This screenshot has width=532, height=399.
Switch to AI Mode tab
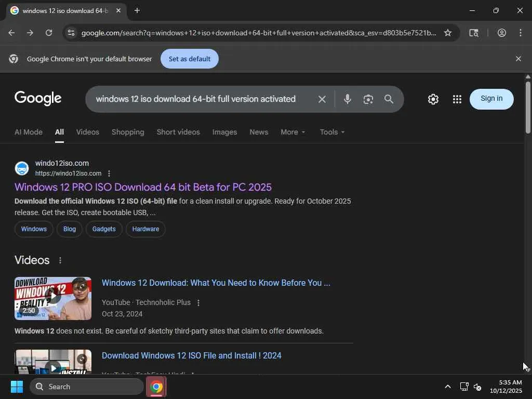click(x=29, y=132)
